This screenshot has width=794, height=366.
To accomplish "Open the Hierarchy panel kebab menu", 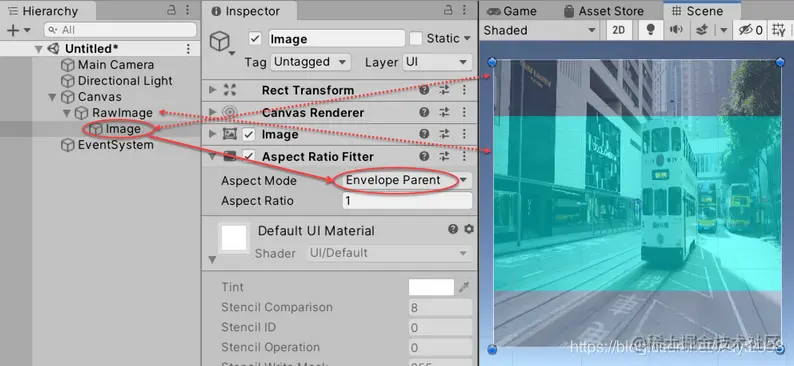I will click(x=187, y=10).
